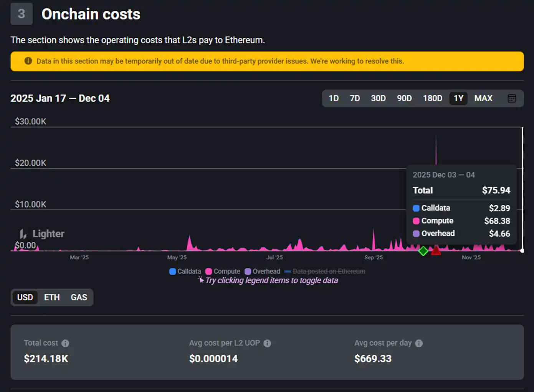Click info icon beside Avg cost per L2 UOP
This screenshot has width=534, height=392.
click(x=267, y=343)
